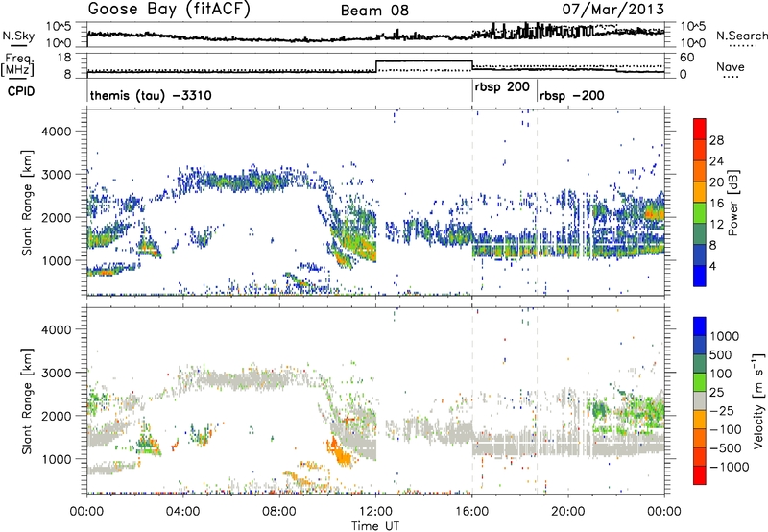Click the '4' power colorbar tick label

[713, 266]
